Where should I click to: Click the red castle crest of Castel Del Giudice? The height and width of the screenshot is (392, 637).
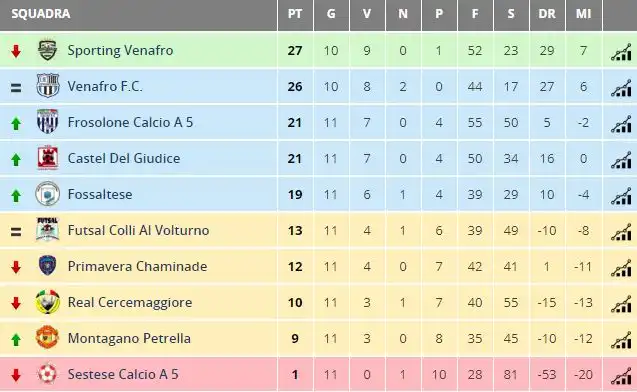point(48,157)
